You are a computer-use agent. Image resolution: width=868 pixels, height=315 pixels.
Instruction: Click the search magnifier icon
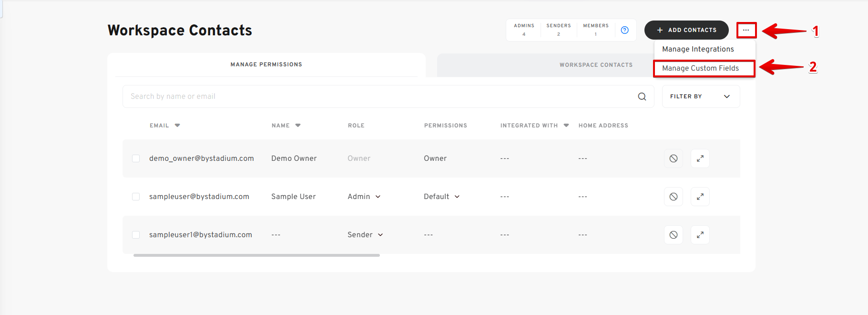click(642, 96)
